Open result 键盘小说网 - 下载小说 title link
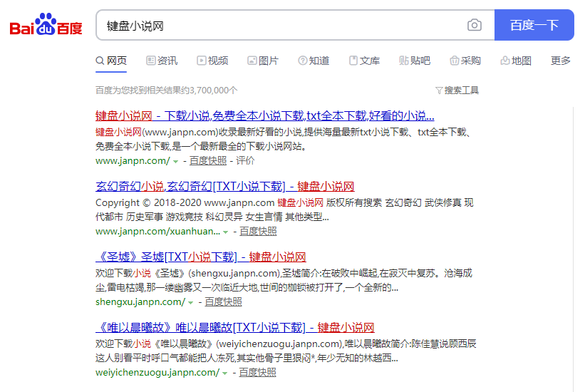Screen dimensions: 585x392 click(265, 115)
